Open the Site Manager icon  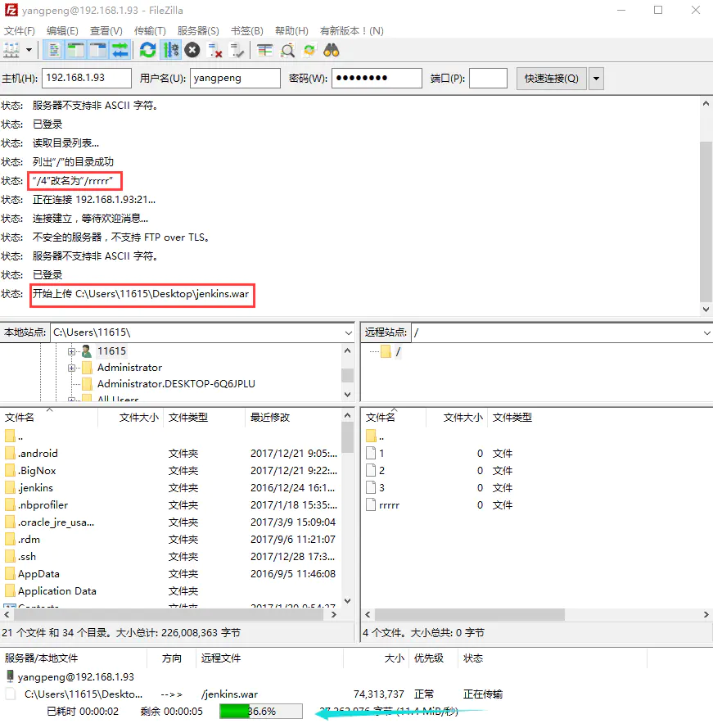click(11, 50)
